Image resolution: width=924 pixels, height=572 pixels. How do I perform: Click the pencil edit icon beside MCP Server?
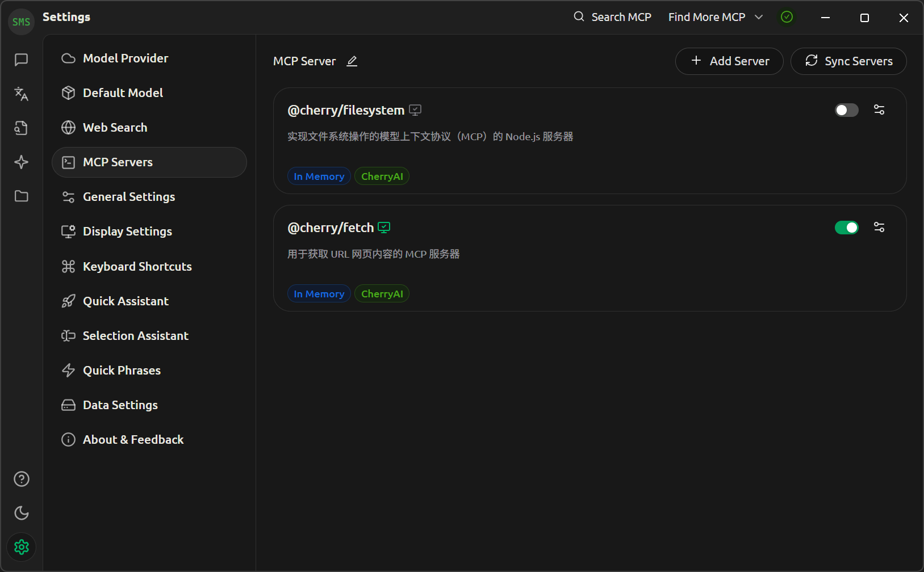click(352, 61)
